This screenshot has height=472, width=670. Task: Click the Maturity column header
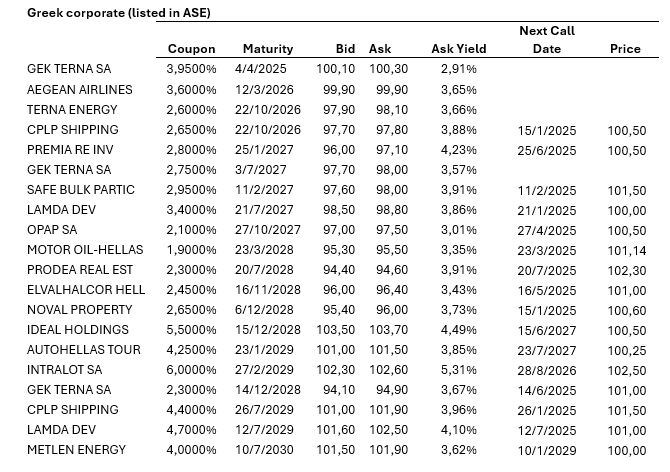pyautogui.click(x=268, y=49)
